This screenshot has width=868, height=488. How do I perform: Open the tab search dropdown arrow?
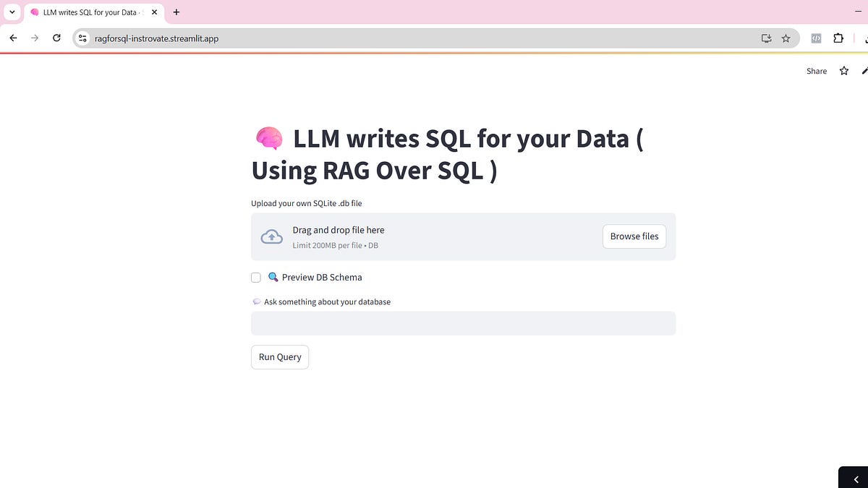[12, 12]
